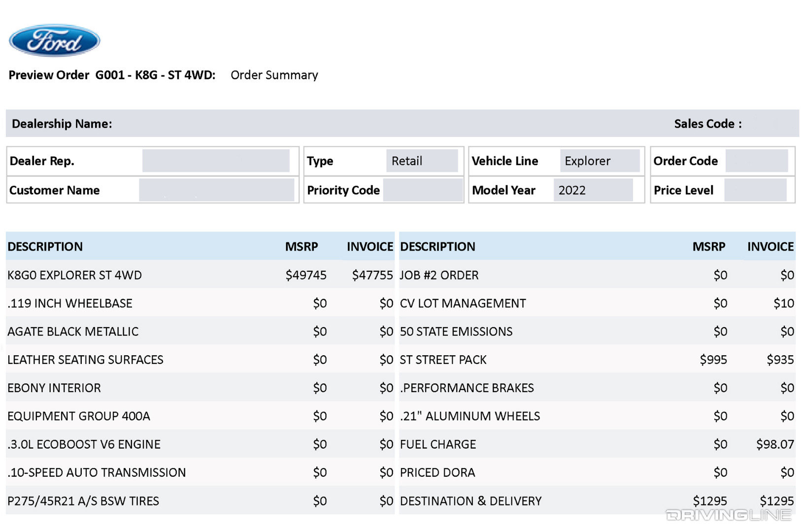This screenshot has width=804, height=532.
Task: Select the K8G0 EXPLORER ST 4WD row
Action: tap(75, 275)
